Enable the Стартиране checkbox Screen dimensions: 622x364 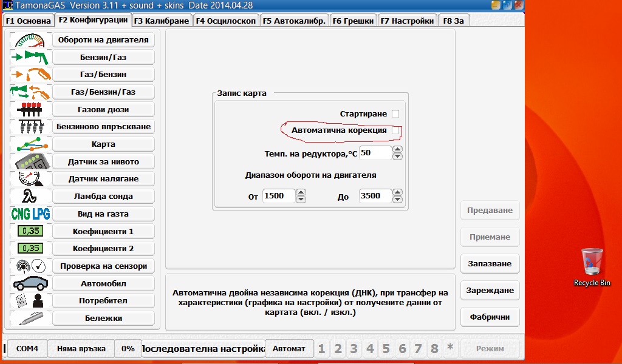[x=395, y=114]
